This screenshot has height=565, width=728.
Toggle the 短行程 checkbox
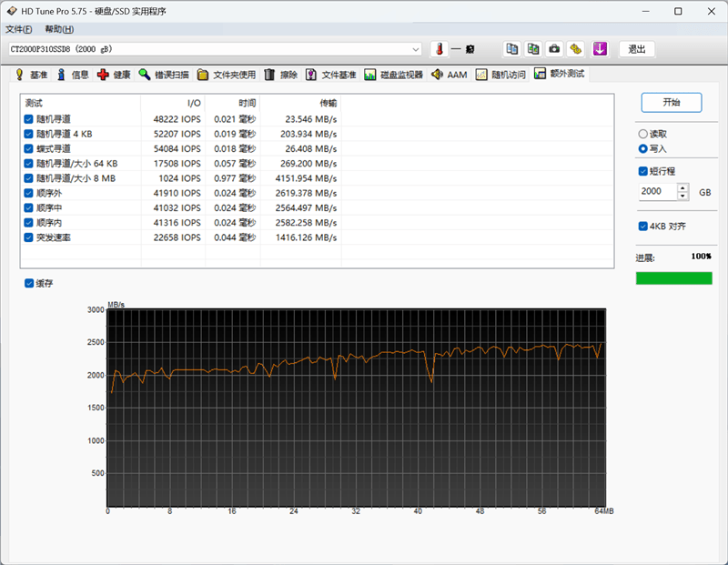pos(643,171)
